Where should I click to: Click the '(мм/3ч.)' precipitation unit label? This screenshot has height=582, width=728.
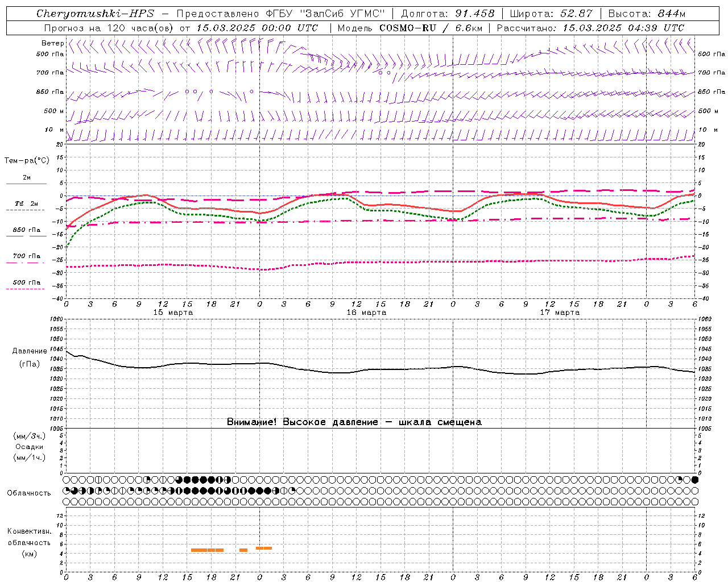[30, 436]
